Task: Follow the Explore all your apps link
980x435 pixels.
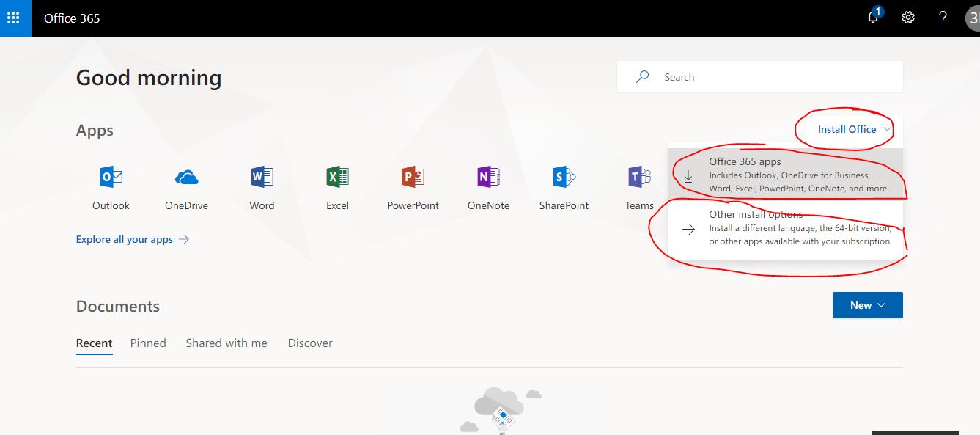Action: click(133, 239)
